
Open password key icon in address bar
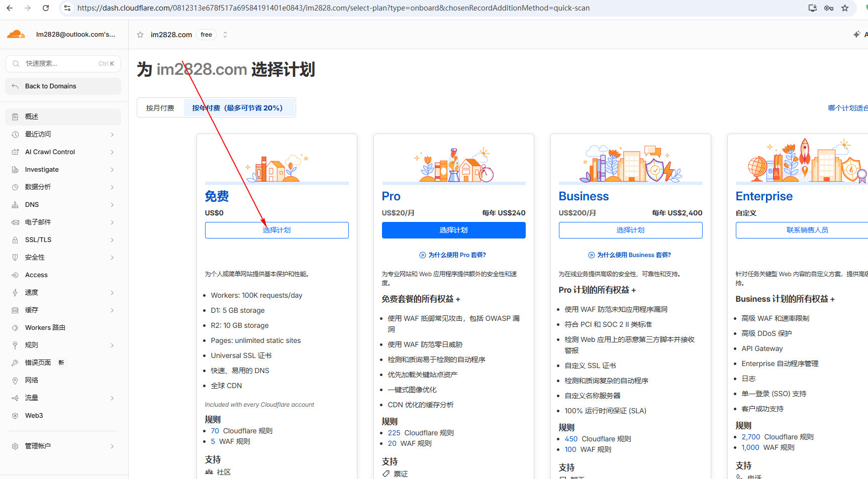[829, 8]
